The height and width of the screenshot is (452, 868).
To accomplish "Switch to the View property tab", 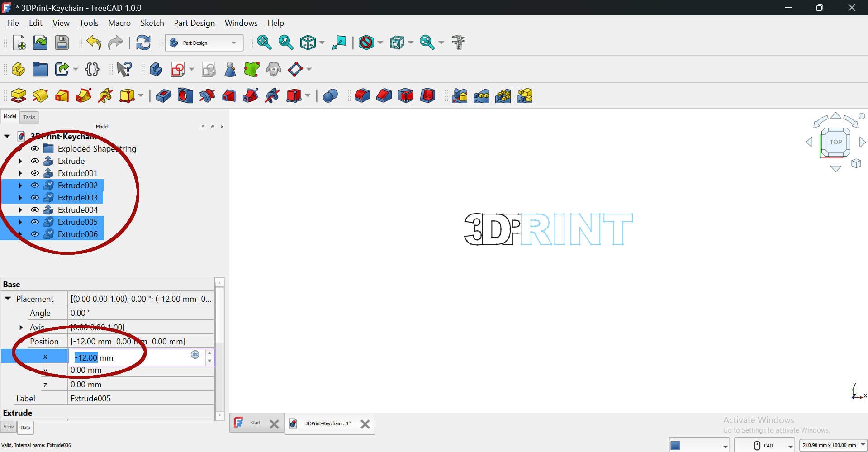I will coord(9,427).
